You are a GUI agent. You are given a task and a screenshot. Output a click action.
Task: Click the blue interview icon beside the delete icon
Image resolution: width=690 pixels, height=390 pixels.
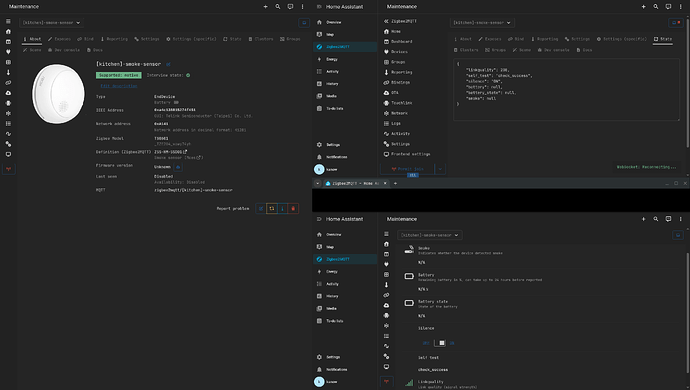(283, 209)
